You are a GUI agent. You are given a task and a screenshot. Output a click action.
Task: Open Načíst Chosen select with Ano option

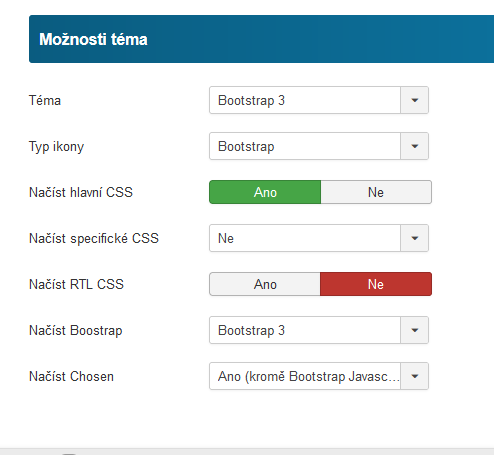coord(319,376)
